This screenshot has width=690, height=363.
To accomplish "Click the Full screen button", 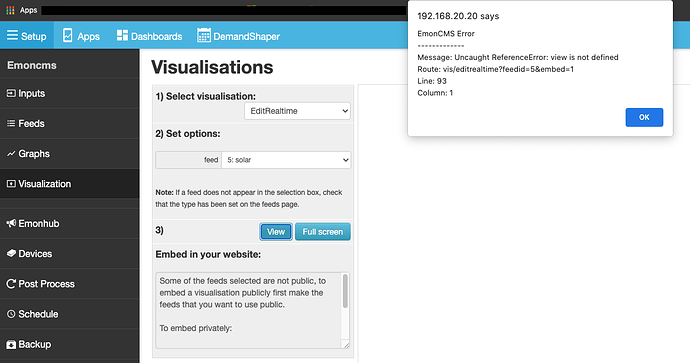I will click(x=323, y=232).
